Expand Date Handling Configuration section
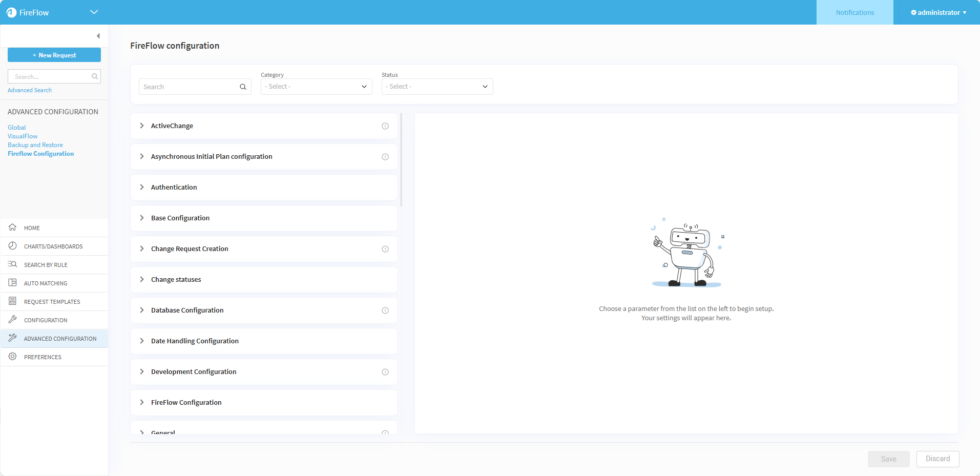 tap(142, 341)
